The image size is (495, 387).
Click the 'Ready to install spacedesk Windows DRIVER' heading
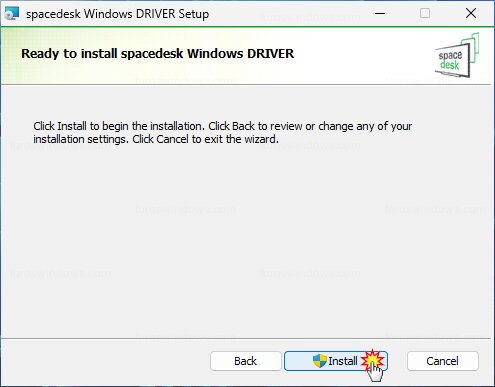coord(158,54)
